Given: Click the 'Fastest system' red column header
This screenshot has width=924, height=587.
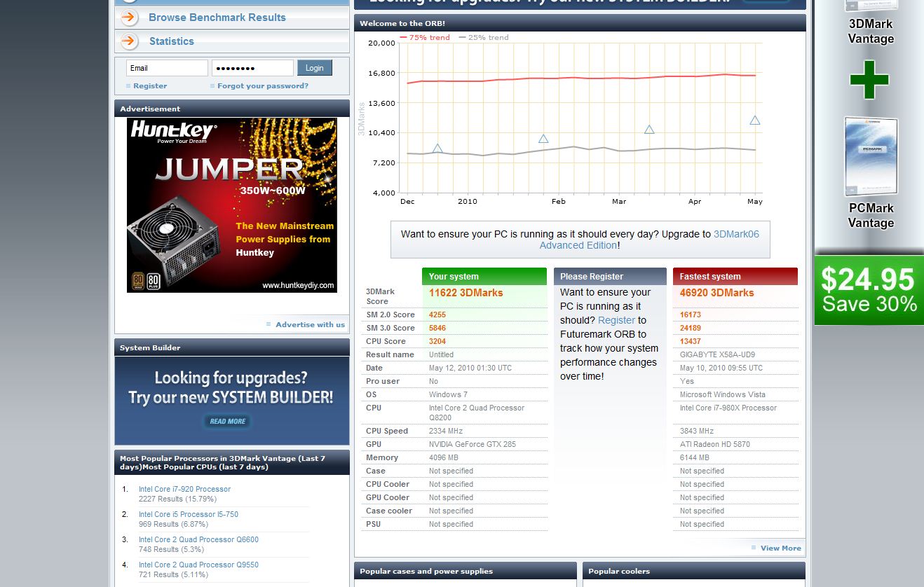Looking at the screenshot, I should (x=735, y=277).
